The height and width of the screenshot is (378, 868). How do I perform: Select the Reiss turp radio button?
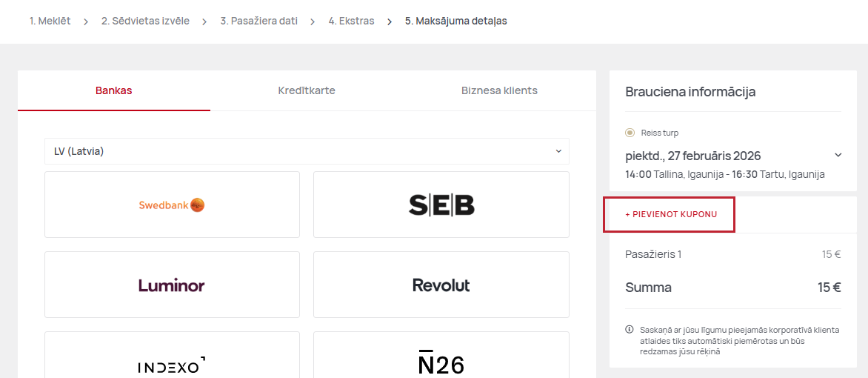pos(630,133)
